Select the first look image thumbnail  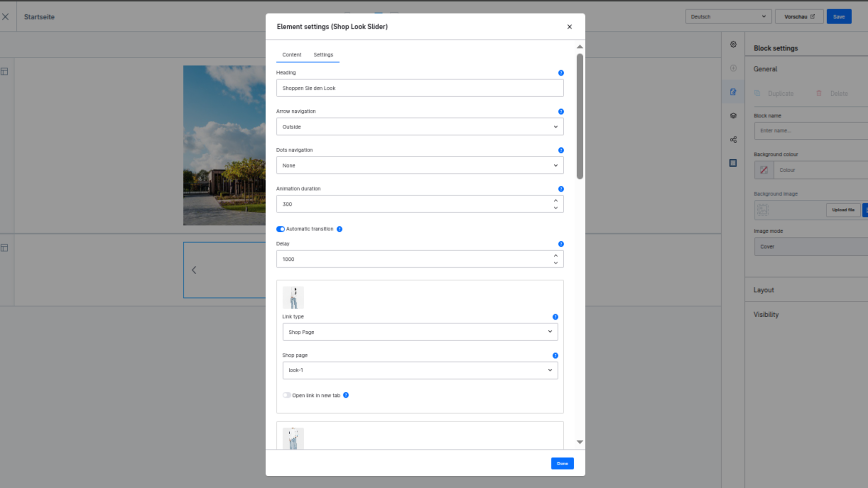coord(293,298)
